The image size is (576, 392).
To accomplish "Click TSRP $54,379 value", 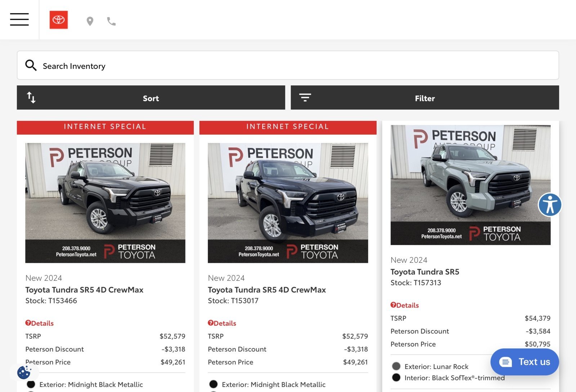I will 537,318.
